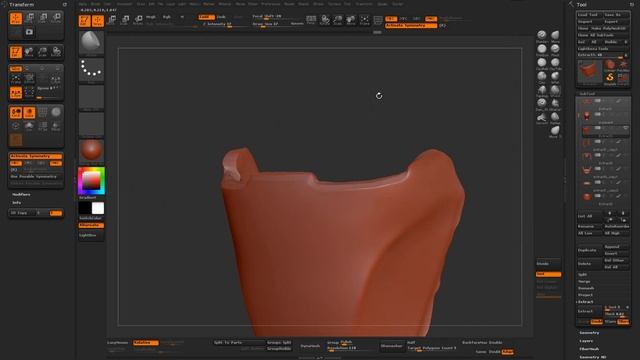The image size is (640, 360).
Task: Adjust the Draw Size slider
Action: (271, 24)
